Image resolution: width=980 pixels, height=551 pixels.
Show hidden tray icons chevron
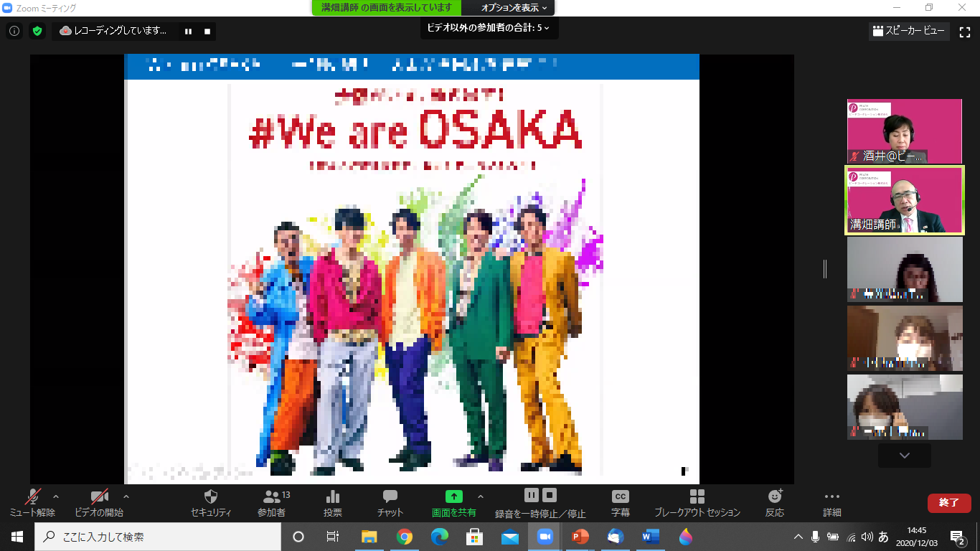[x=798, y=537]
